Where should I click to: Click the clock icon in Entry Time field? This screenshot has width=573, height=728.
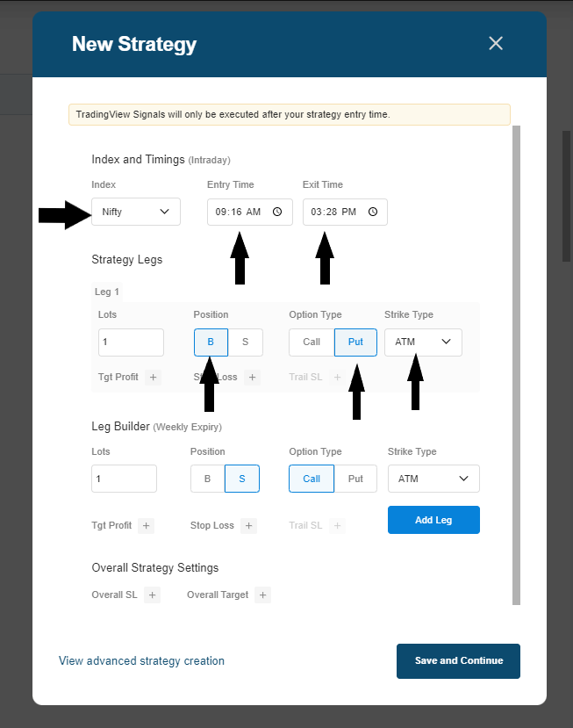[277, 212]
